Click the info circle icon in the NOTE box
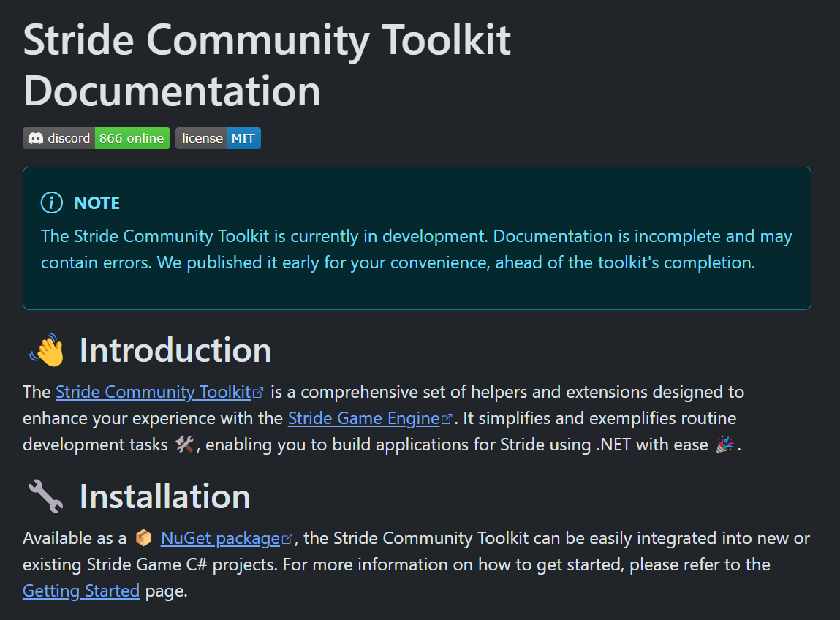840x620 pixels. tap(51, 203)
